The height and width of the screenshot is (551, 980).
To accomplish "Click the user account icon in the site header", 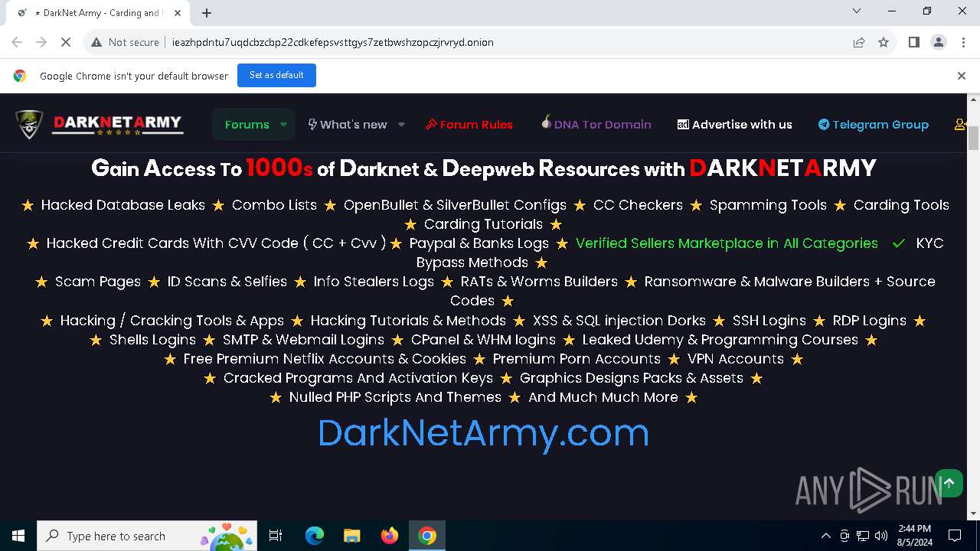I will [960, 125].
